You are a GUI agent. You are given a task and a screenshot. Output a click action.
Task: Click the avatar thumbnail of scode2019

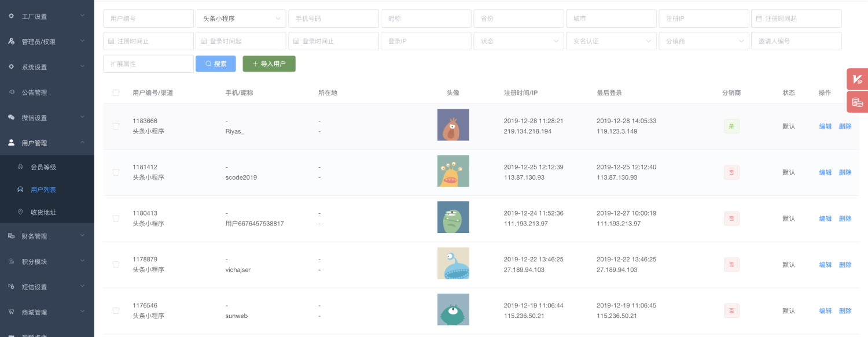point(453,171)
